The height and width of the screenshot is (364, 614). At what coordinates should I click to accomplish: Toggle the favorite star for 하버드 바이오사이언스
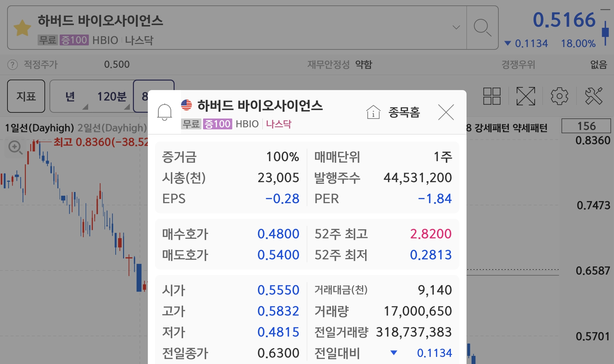point(22,28)
